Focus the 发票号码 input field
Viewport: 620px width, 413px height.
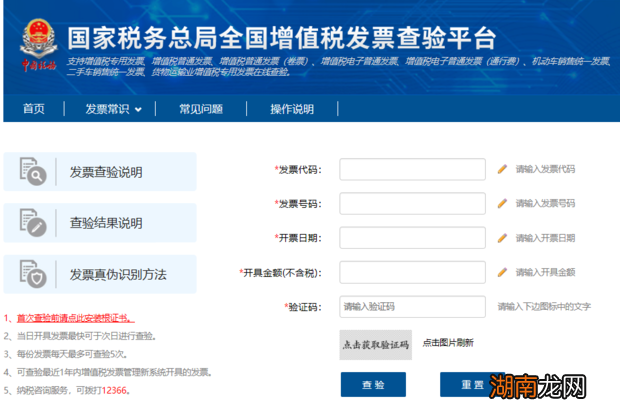[x=412, y=203]
